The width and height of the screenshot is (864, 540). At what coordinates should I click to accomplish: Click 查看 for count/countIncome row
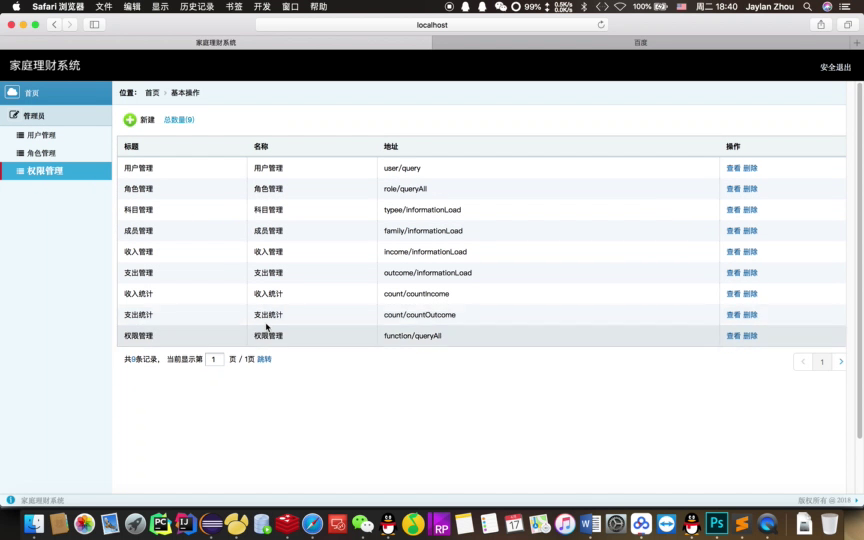[733, 294]
